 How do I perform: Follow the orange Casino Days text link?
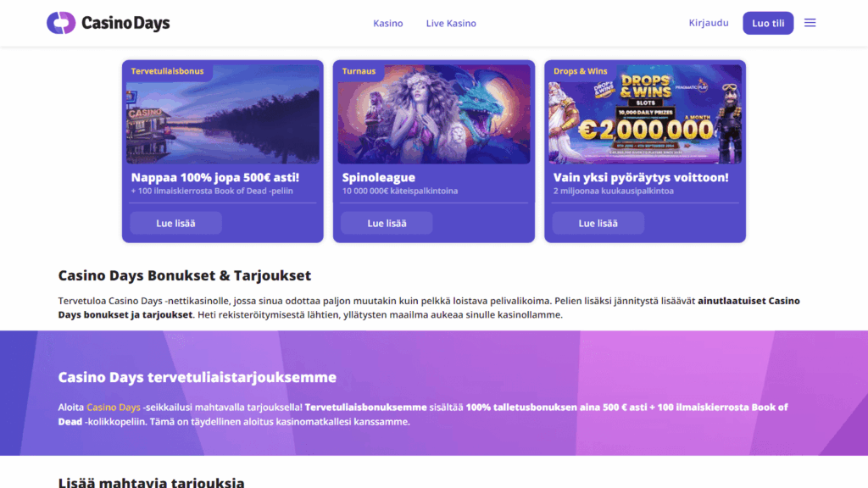coord(114,408)
